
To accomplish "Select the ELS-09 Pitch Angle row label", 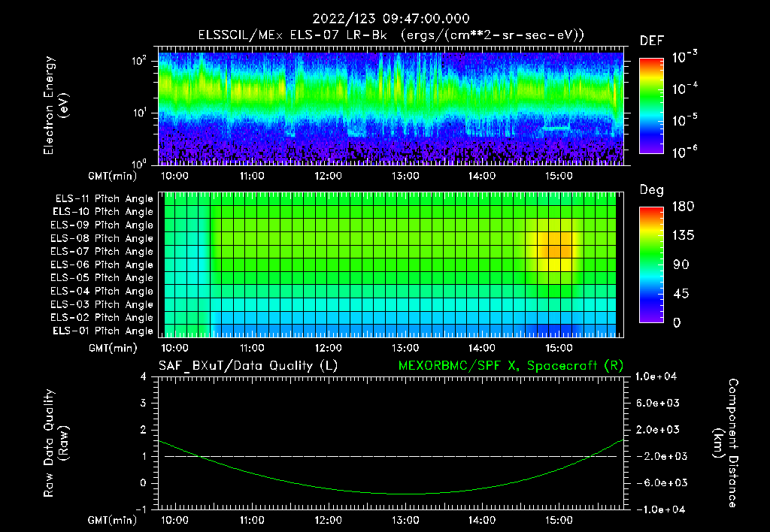I will coord(102,225).
